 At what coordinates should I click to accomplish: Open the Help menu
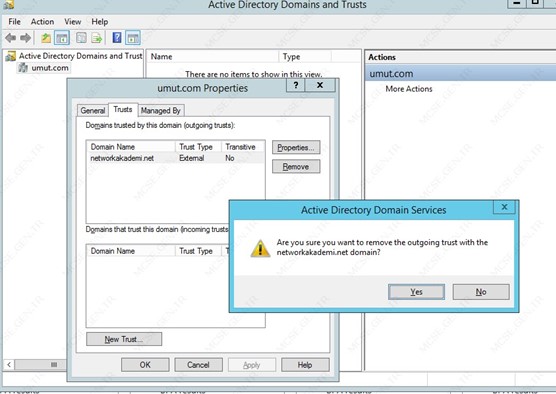(x=100, y=22)
